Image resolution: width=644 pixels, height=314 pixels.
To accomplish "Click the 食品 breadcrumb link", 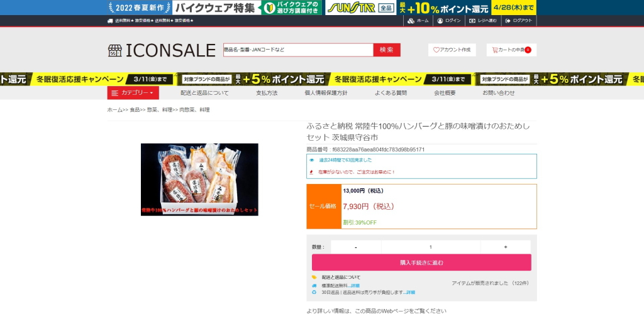I will pyautogui.click(x=135, y=110).
